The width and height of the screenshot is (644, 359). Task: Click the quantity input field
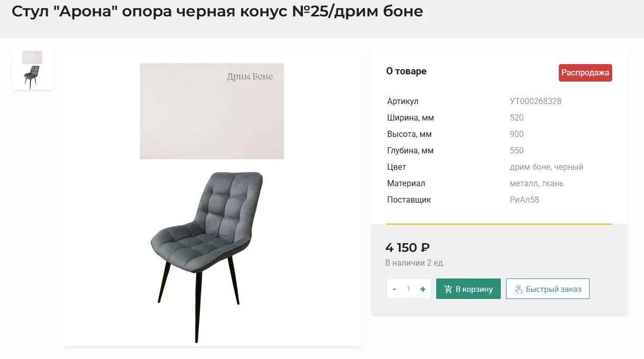click(408, 289)
